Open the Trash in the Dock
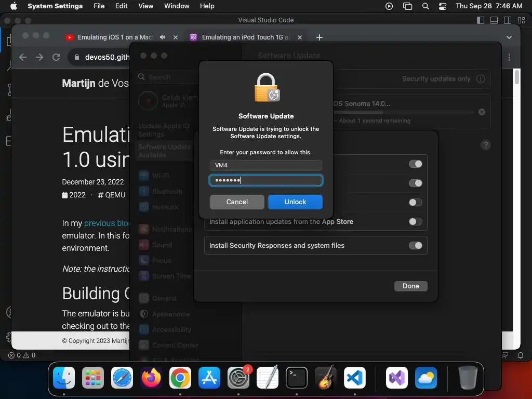This screenshot has height=399, width=532. (468, 378)
